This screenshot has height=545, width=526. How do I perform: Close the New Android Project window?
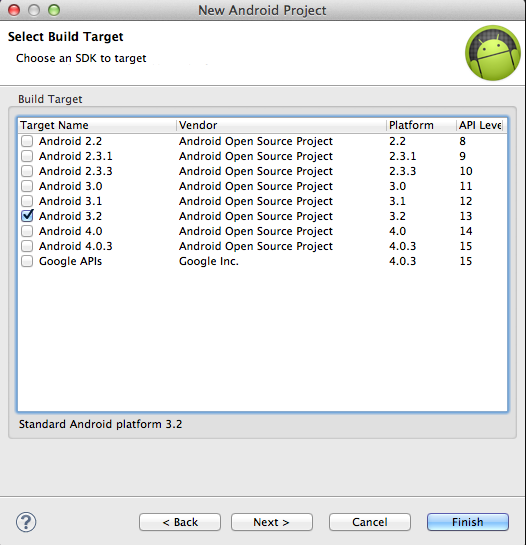[x=14, y=10]
